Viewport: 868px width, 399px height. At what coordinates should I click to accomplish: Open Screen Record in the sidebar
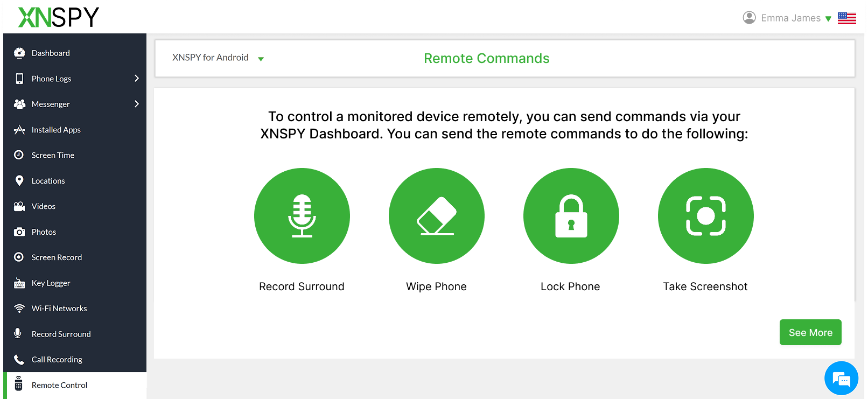click(75, 257)
